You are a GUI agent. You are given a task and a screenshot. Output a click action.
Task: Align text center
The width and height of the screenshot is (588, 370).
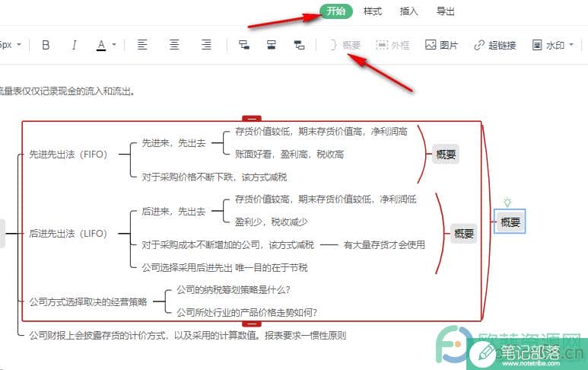[x=174, y=45]
